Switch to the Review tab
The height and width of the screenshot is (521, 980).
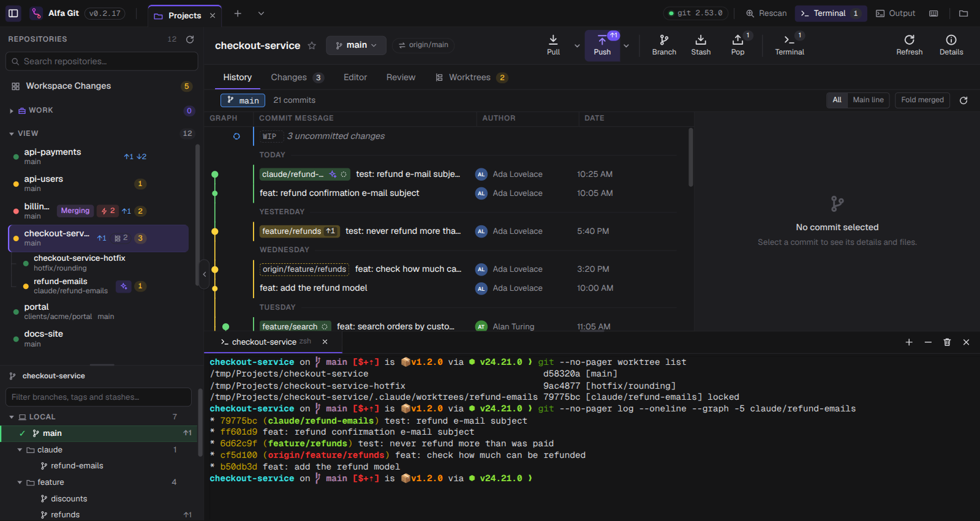click(401, 77)
